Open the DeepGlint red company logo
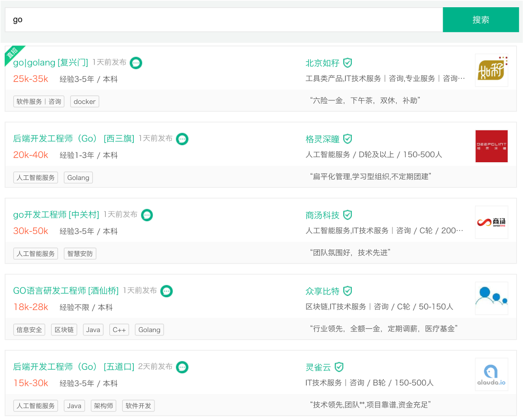Image resolution: width=523 pixels, height=420 pixels. click(491, 146)
